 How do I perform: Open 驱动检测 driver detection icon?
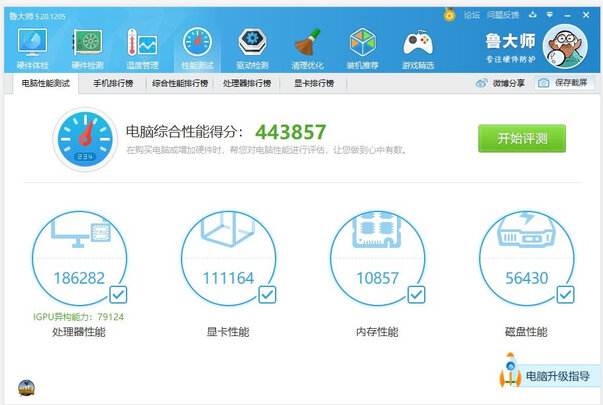pos(252,45)
